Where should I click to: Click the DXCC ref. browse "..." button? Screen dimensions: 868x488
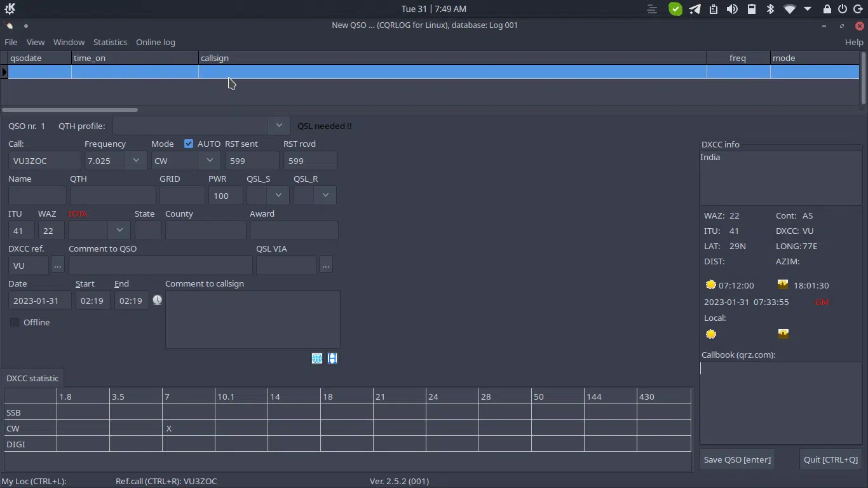(57, 265)
